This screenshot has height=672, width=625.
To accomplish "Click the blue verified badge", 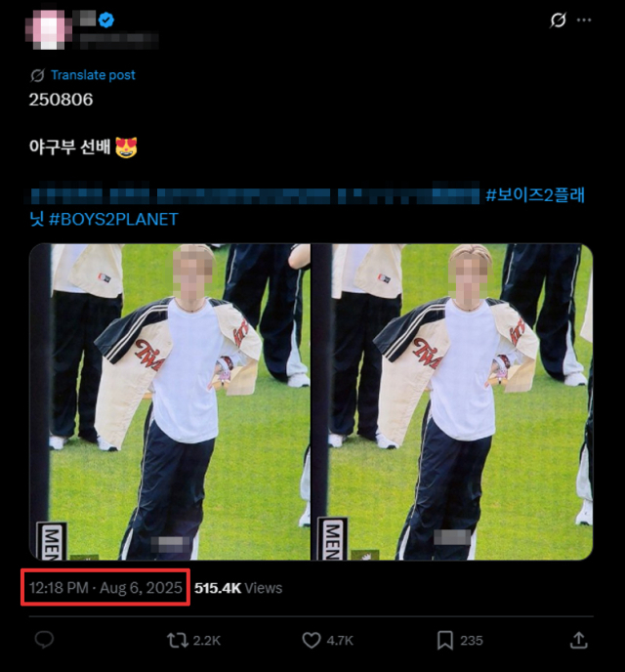I will (x=105, y=20).
